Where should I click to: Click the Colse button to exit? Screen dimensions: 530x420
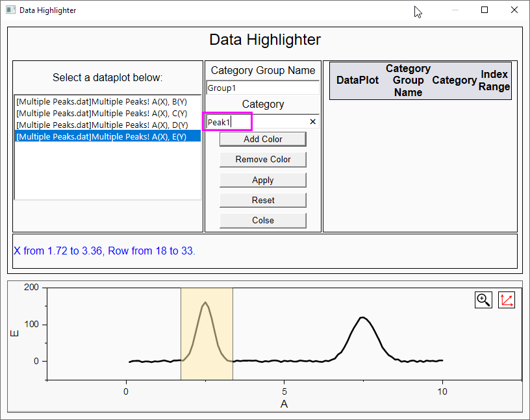pyautogui.click(x=262, y=221)
